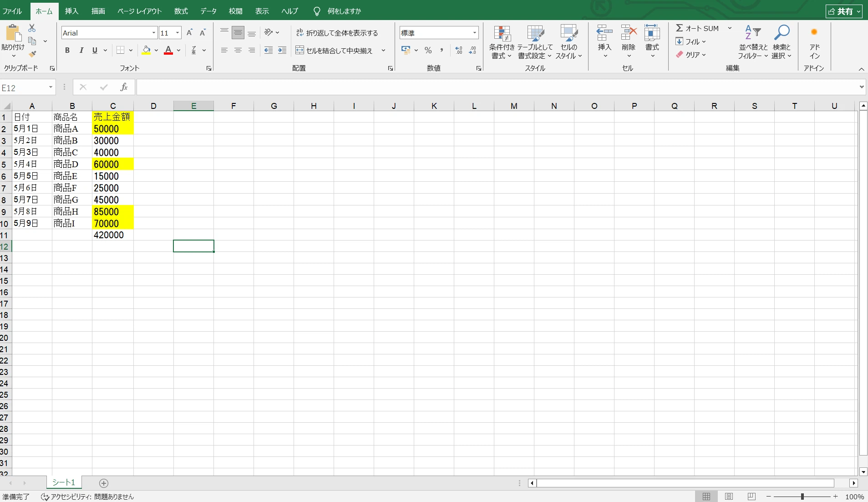
Task: Open the number format 標準 dropdown
Action: (x=475, y=33)
